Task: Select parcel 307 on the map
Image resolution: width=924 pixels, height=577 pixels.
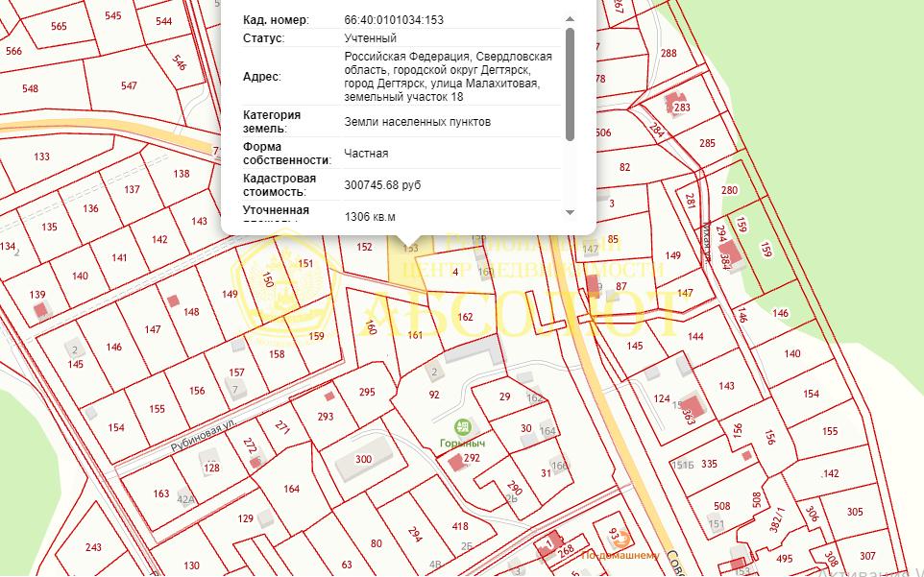Action: coord(867,557)
